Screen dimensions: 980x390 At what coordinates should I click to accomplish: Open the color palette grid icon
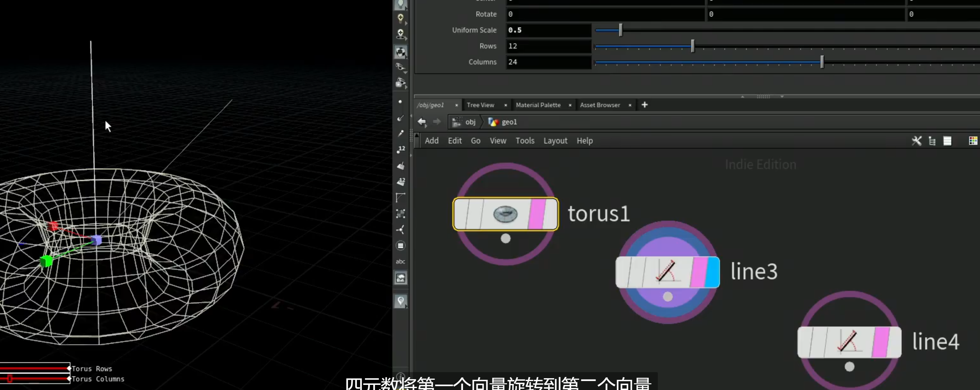(973, 141)
